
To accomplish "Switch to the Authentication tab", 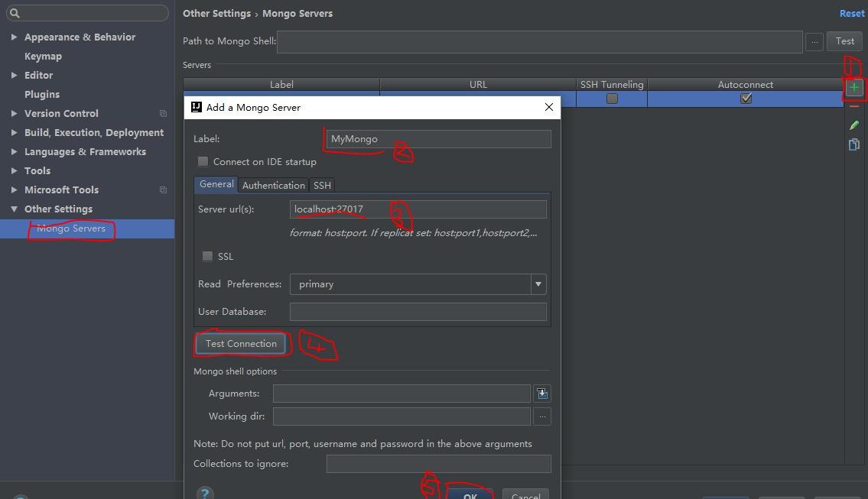I will tap(273, 185).
